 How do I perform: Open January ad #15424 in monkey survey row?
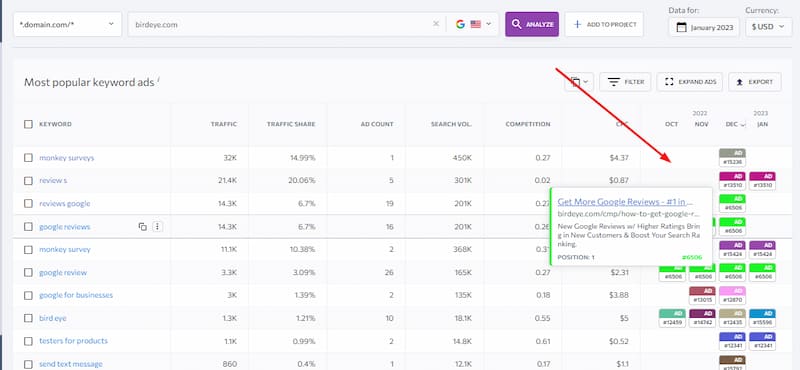762,250
